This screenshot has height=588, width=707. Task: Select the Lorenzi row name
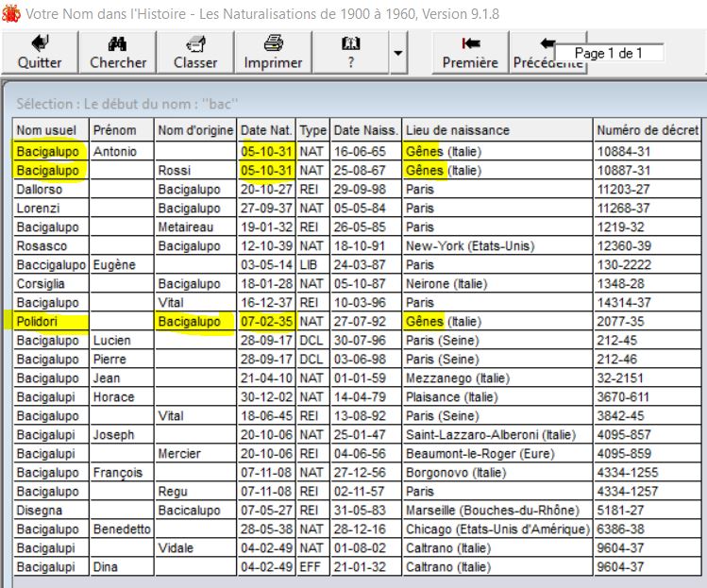click(x=51, y=209)
